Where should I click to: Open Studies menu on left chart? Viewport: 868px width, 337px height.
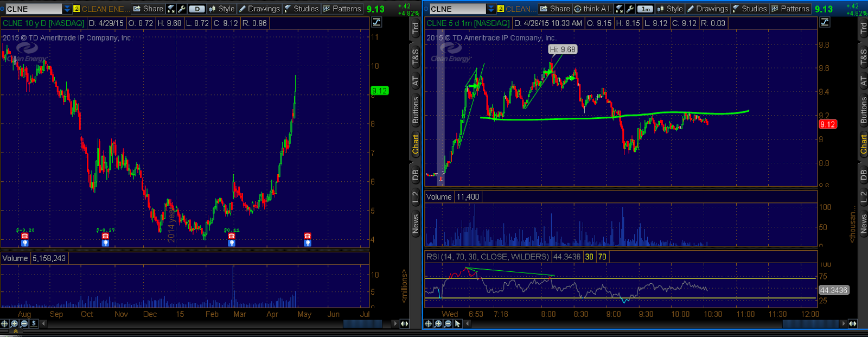pos(302,9)
